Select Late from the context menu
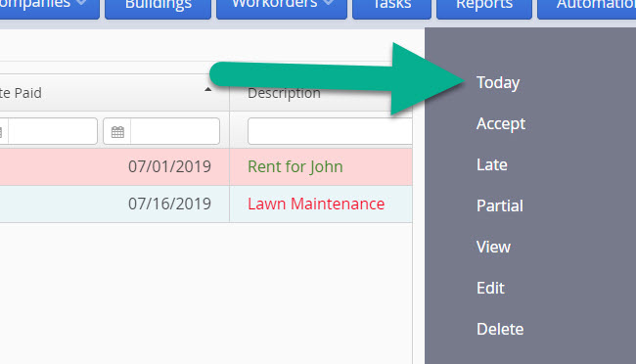This screenshot has height=364, width=636. [491, 164]
